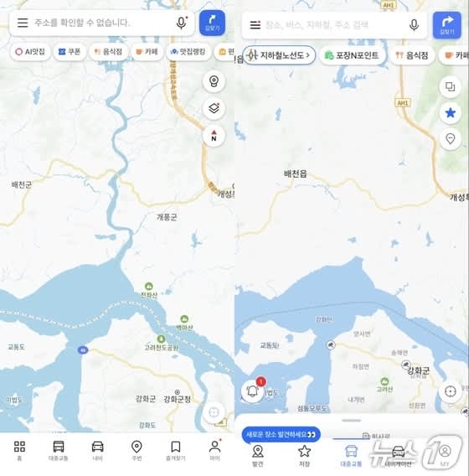469x476 pixels.
Task: Pull up the bottom sheet handle on right map
Action: coord(351,421)
